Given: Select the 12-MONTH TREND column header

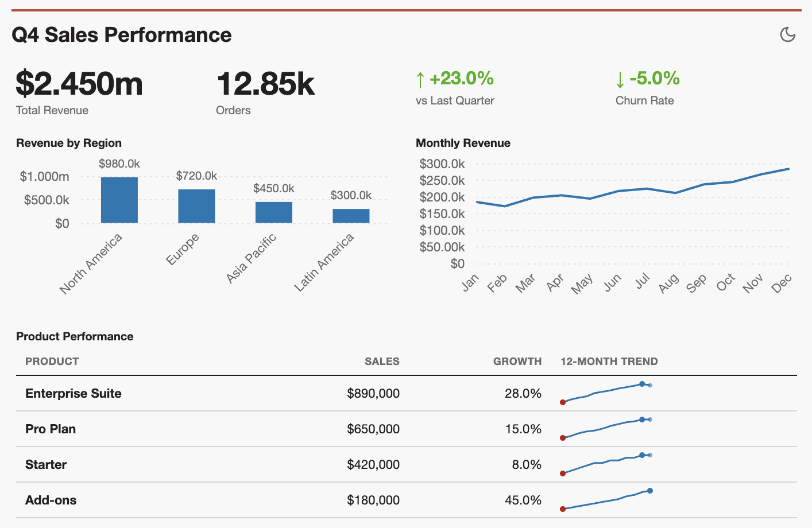Looking at the screenshot, I should click(609, 362).
